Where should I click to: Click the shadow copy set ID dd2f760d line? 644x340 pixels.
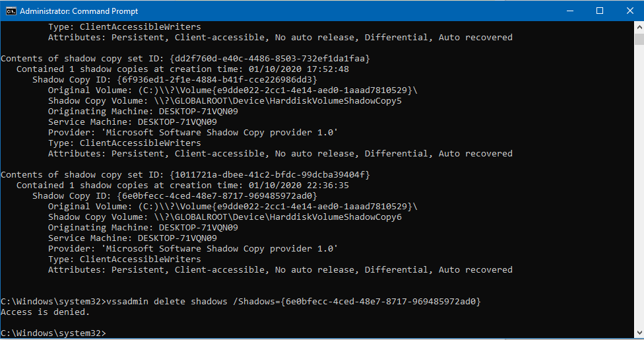click(x=185, y=58)
